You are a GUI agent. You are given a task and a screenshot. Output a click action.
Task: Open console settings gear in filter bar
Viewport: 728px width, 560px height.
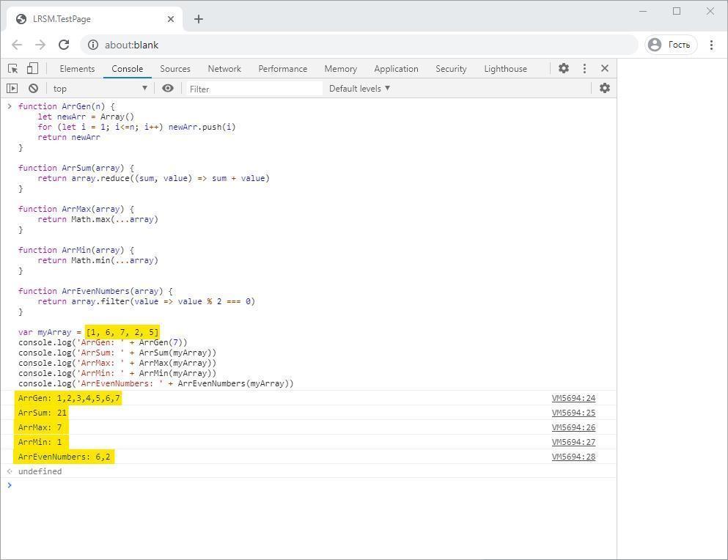(605, 88)
